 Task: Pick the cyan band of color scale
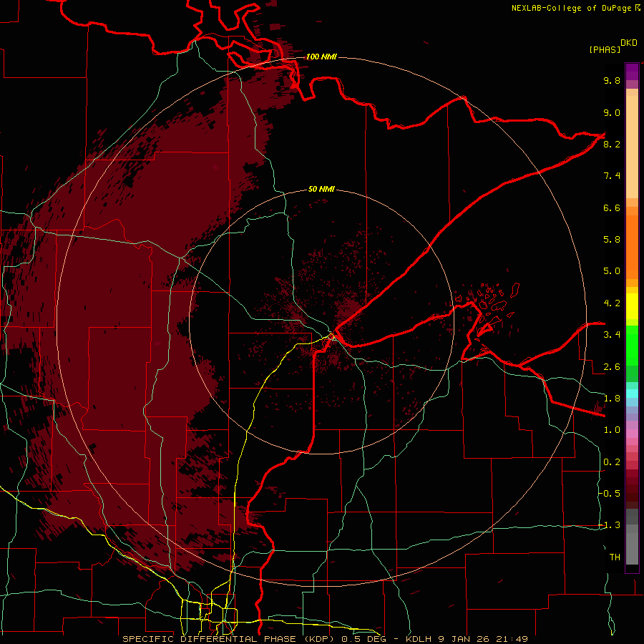click(632, 394)
